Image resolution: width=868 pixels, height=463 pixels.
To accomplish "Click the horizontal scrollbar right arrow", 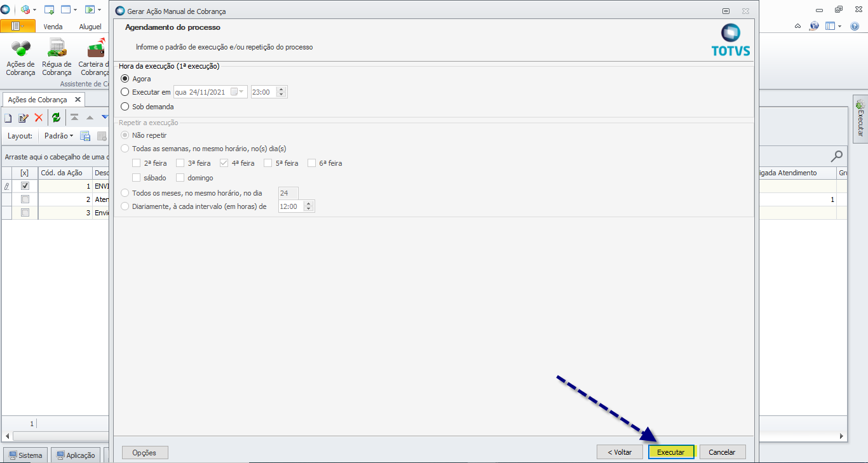I will (842, 436).
